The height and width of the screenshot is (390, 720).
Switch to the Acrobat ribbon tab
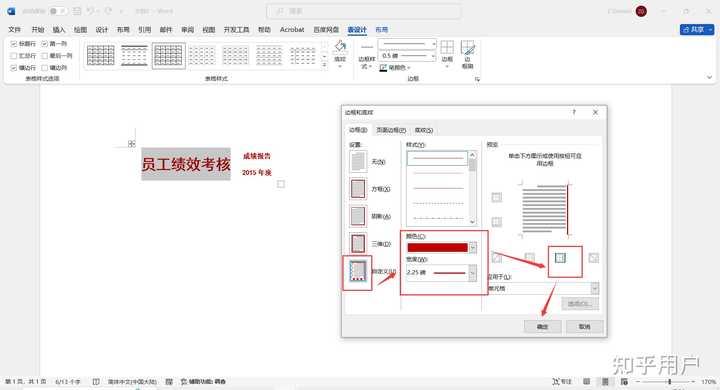292,29
